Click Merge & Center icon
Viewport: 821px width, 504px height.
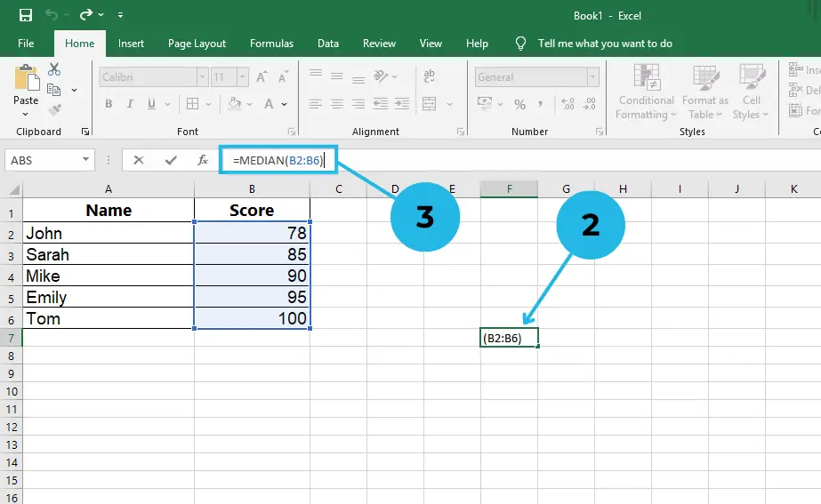[x=430, y=104]
